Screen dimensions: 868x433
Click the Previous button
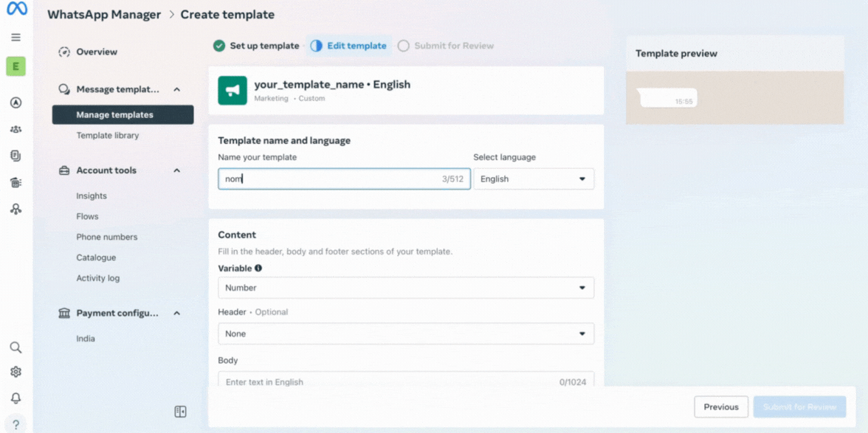(x=721, y=407)
